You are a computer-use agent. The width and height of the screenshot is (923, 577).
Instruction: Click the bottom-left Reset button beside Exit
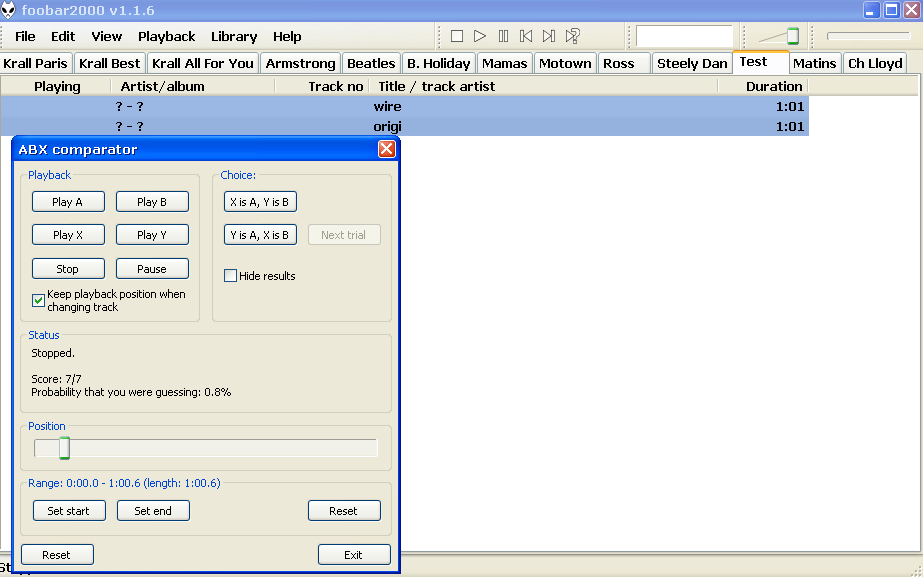tap(57, 555)
